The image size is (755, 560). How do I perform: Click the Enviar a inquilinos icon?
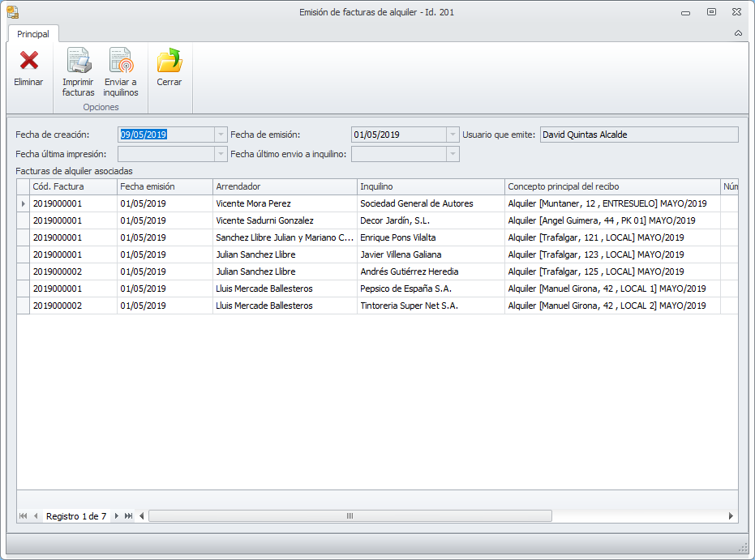pyautogui.click(x=121, y=61)
